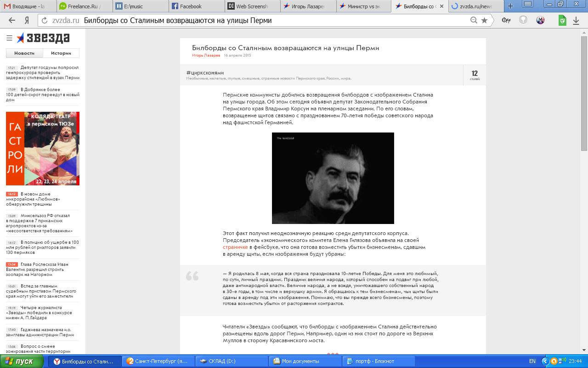
Task: Click the Звезда logo
Action: click(43, 38)
